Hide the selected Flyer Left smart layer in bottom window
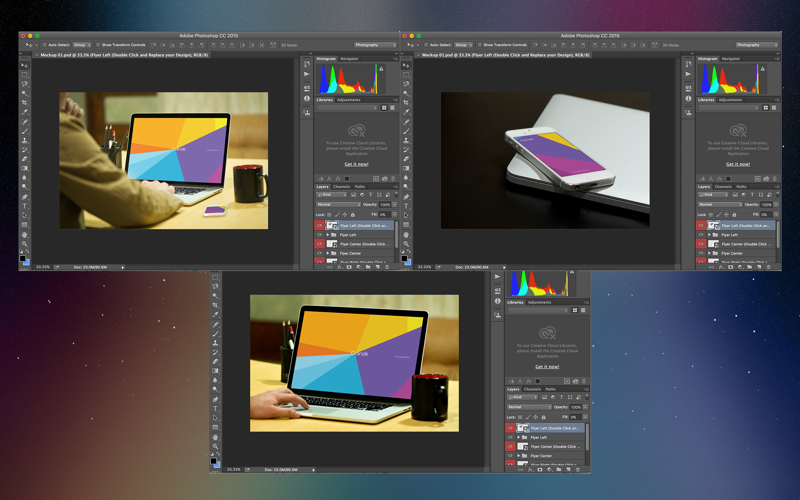 click(x=510, y=428)
